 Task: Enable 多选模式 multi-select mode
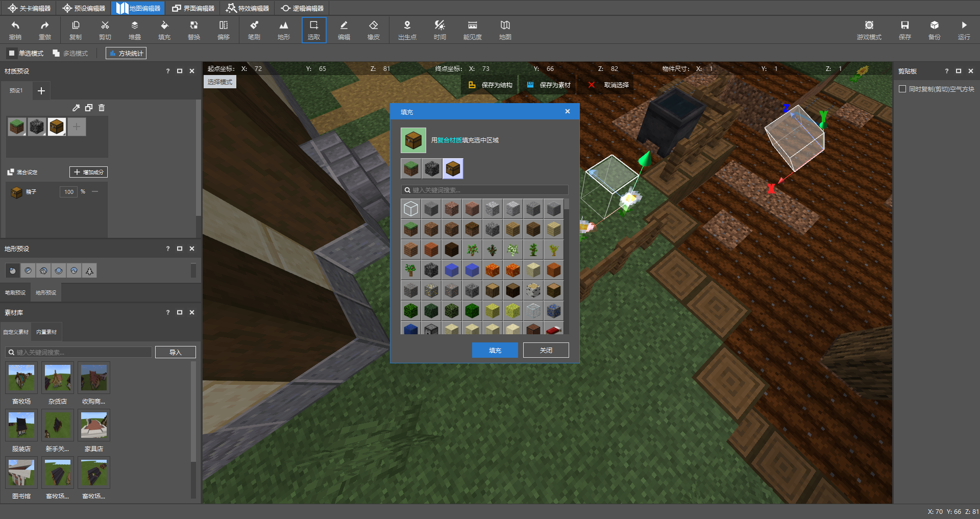[x=70, y=53]
